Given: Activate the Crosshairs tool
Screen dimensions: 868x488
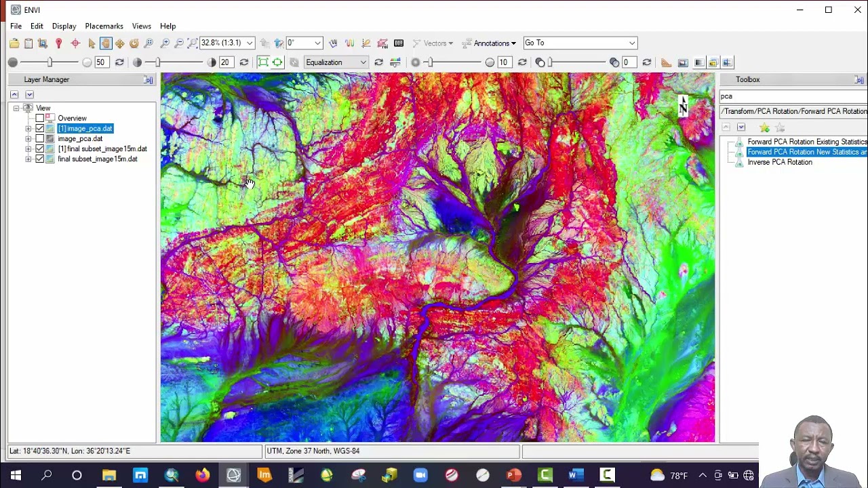Looking at the screenshot, I should [75, 43].
